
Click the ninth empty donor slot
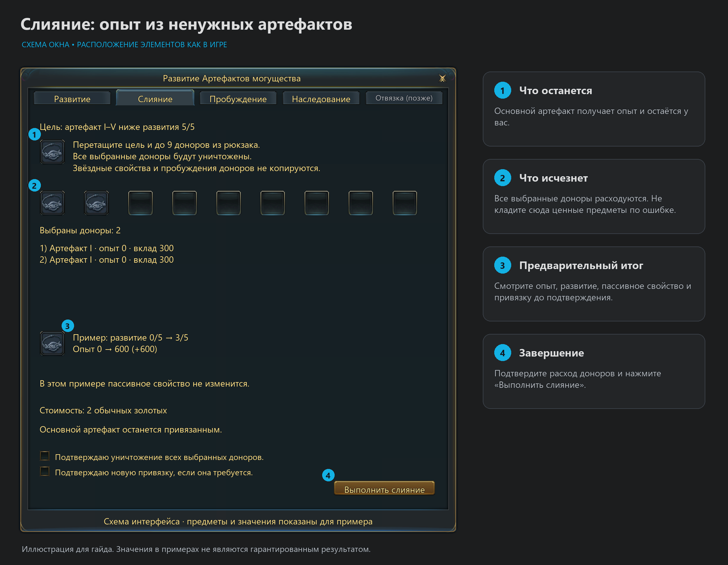coord(405,203)
